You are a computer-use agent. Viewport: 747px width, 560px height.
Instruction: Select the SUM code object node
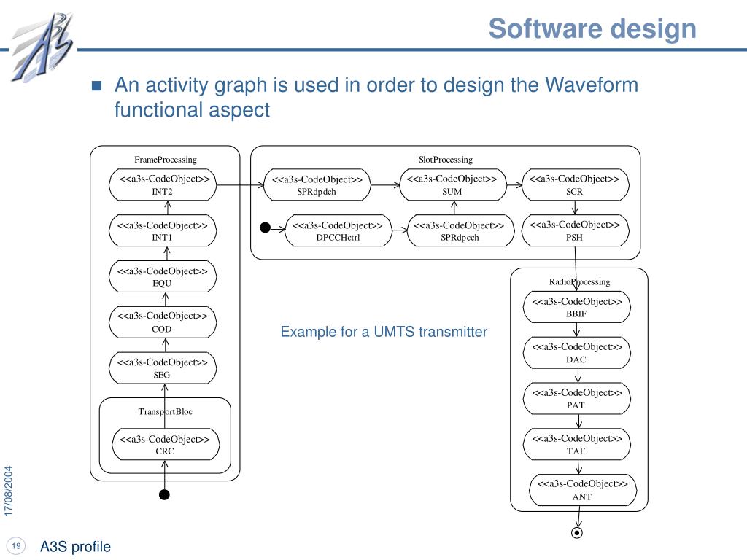[452, 184]
